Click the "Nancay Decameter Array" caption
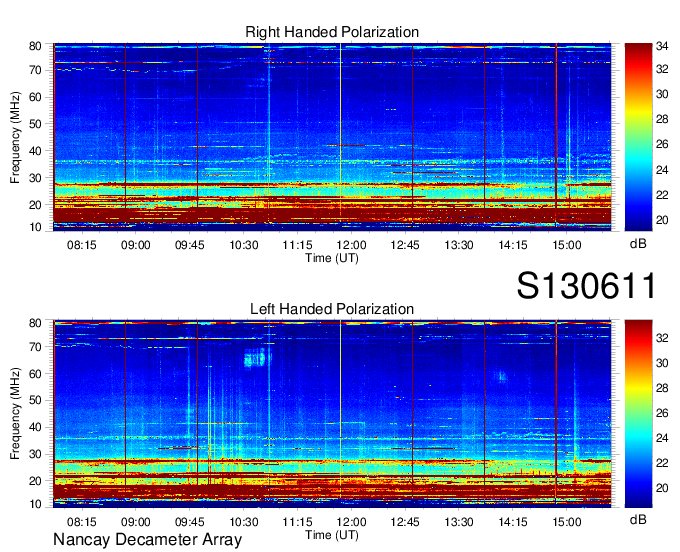The height and width of the screenshot is (552, 680). pos(147,540)
